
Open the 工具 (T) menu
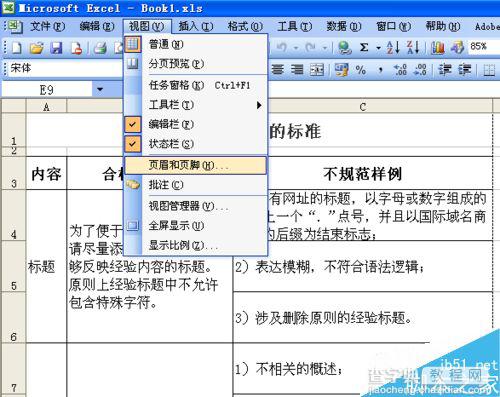pos(295,26)
